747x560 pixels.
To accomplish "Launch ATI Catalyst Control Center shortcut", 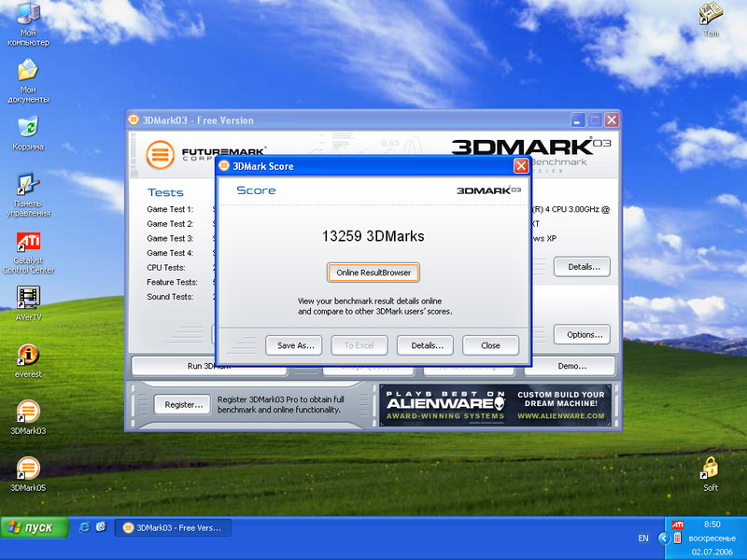I will 28,252.
